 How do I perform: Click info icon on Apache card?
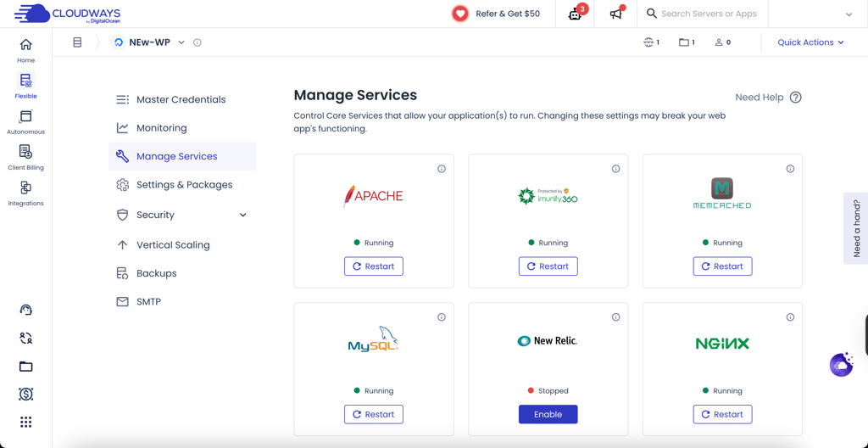[441, 169]
